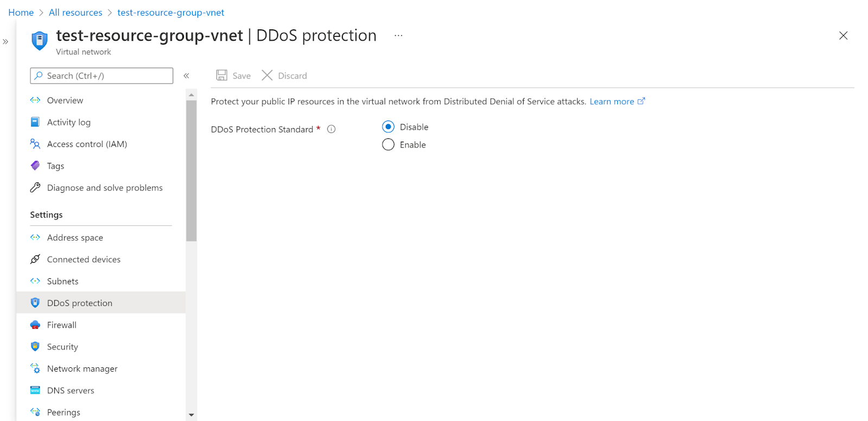The width and height of the screenshot is (868, 421).
Task: Click the DNS servers icon
Action: [x=35, y=390]
